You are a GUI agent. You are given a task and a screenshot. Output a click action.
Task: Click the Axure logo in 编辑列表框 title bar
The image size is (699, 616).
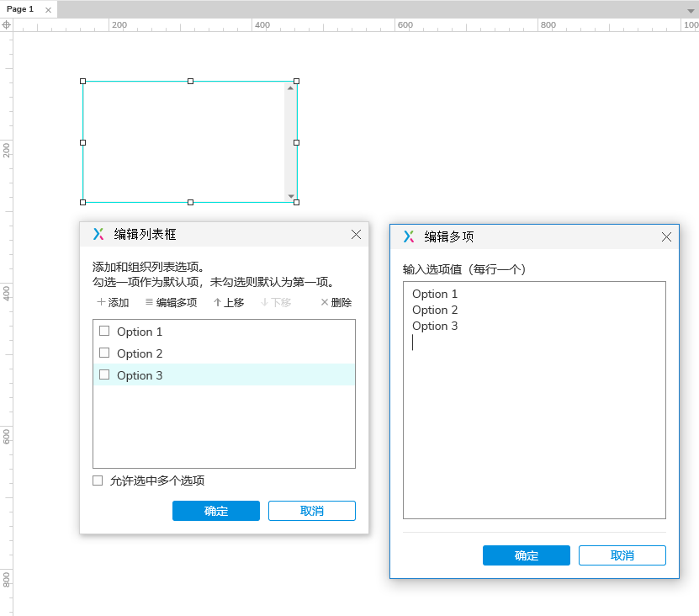pyautogui.click(x=98, y=234)
